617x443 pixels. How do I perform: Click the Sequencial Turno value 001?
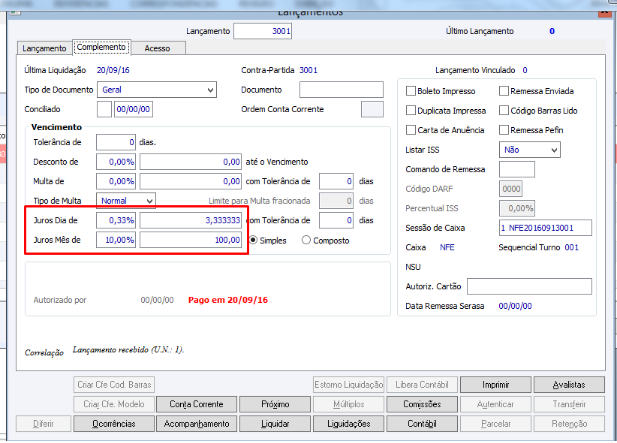tap(571, 247)
